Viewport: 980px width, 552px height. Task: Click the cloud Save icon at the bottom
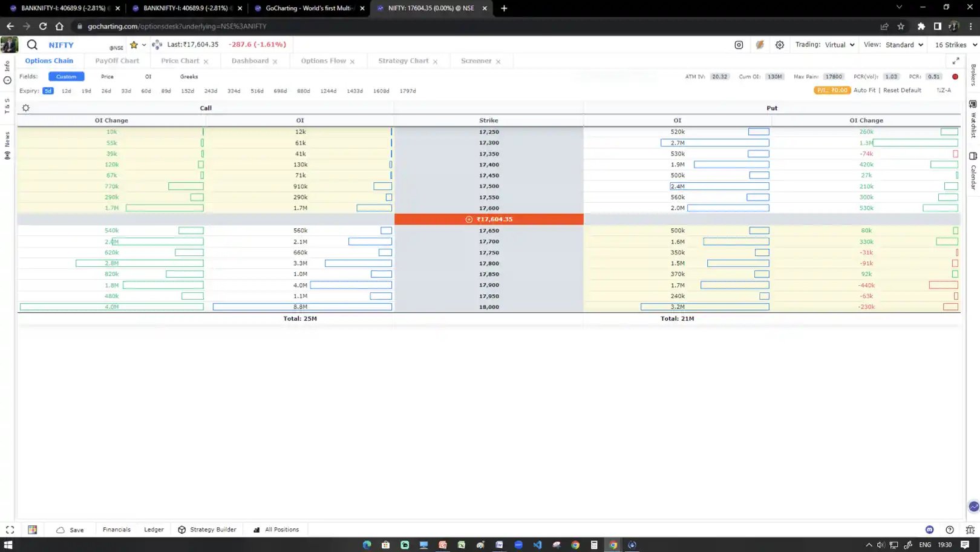tap(60, 530)
